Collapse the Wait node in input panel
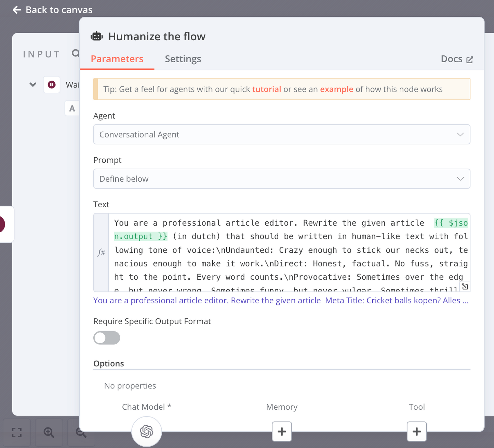Viewport: 494px width, 448px height. 33,84
